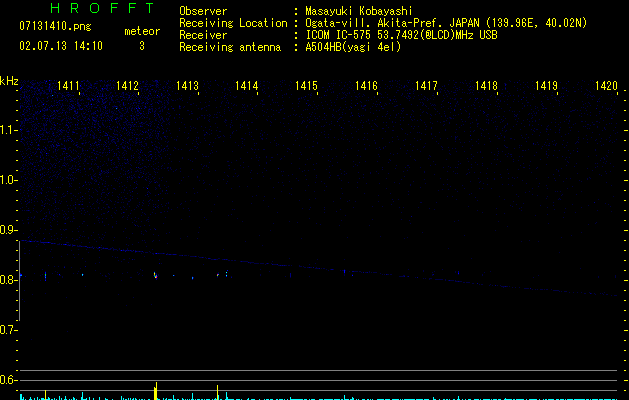Select Ogata-vill. Akita-Pref. JAPAN location text
Screen dimensions: 629x400
446,23
